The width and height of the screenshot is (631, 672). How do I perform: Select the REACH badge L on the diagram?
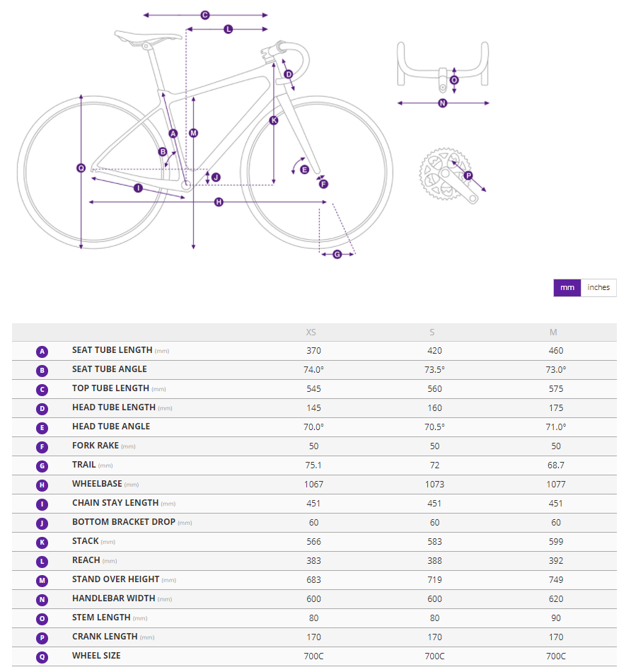(x=228, y=29)
